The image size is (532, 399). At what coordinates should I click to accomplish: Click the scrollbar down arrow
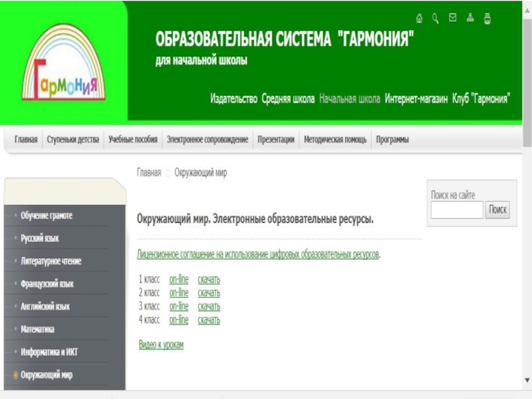point(527,380)
